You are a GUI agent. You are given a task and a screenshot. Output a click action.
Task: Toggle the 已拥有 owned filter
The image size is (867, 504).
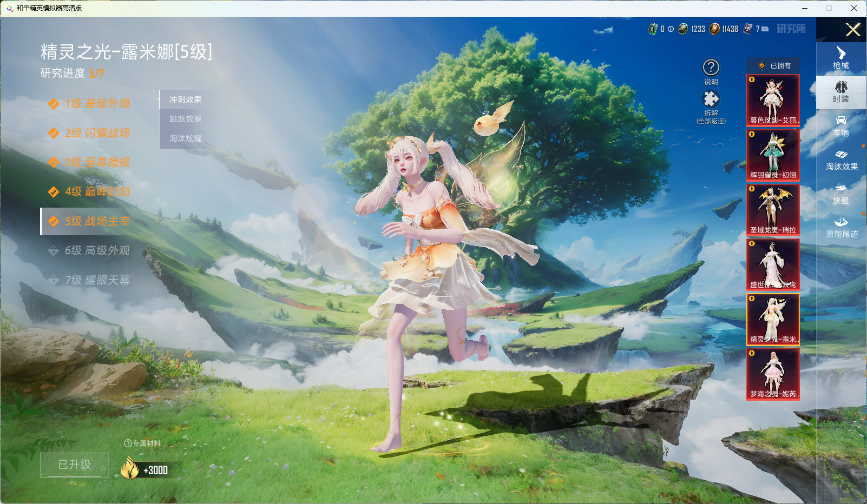click(x=773, y=65)
